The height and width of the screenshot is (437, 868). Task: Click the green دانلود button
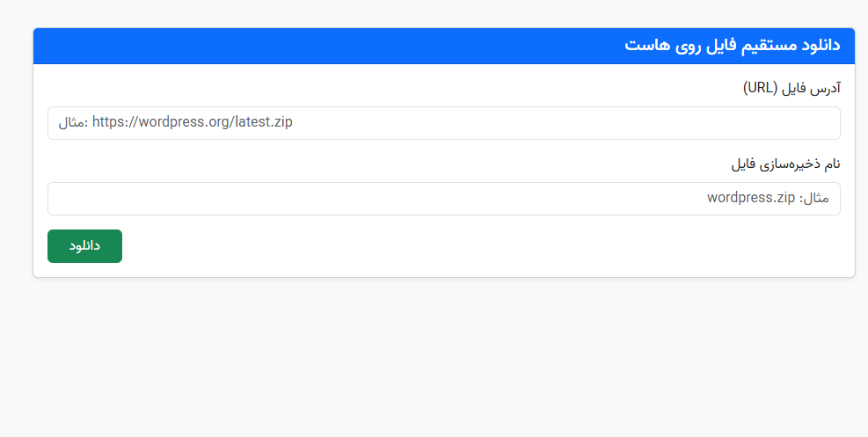pos(84,246)
